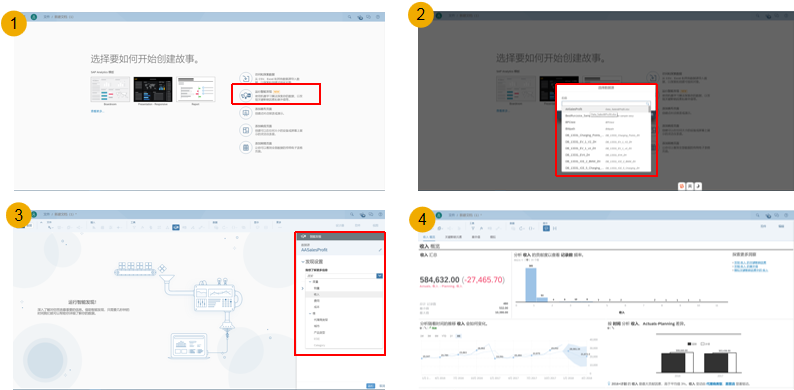Collapse the Discovery Settings section in panel 3
This screenshot has width=794, height=390.
pyautogui.click(x=303, y=262)
